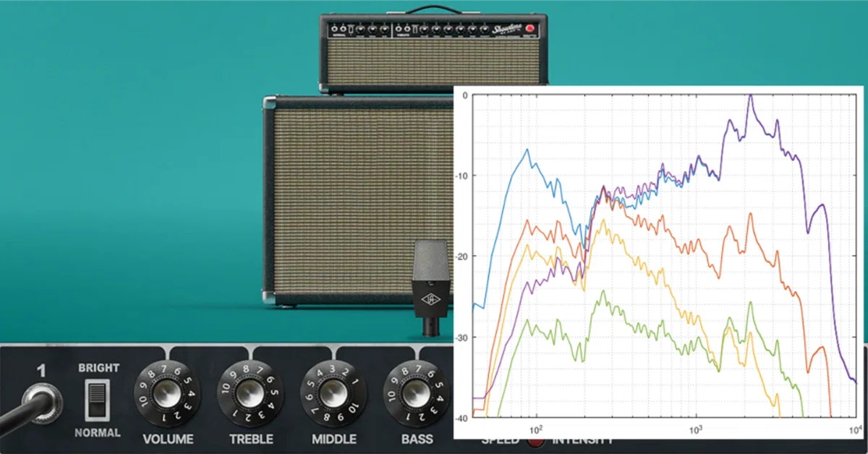Click the Bass knob
This screenshot has width=868, height=454.
coord(416,393)
